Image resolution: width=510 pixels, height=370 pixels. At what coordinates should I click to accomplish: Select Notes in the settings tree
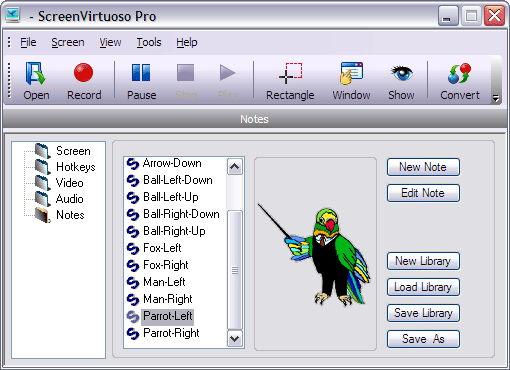(70, 215)
